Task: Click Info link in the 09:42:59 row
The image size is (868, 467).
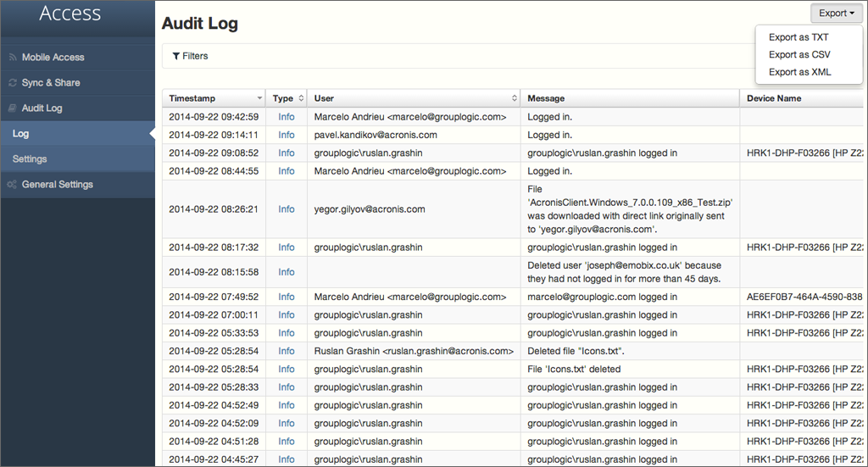Action: [x=287, y=117]
